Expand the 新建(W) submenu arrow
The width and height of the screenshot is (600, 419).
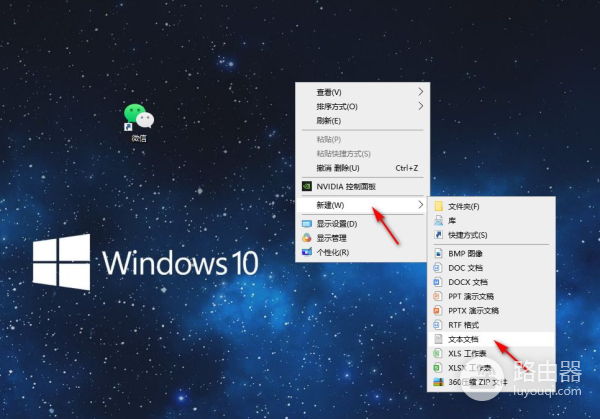420,205
